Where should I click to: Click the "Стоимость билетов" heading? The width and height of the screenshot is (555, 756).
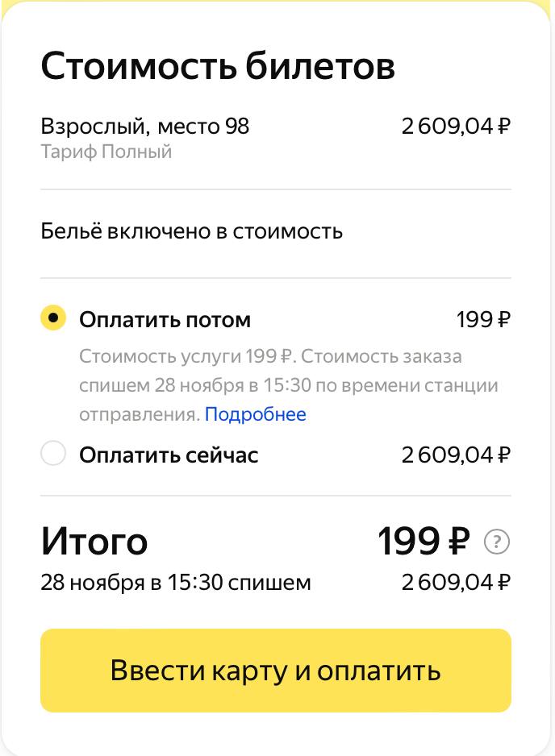point(218,67)
